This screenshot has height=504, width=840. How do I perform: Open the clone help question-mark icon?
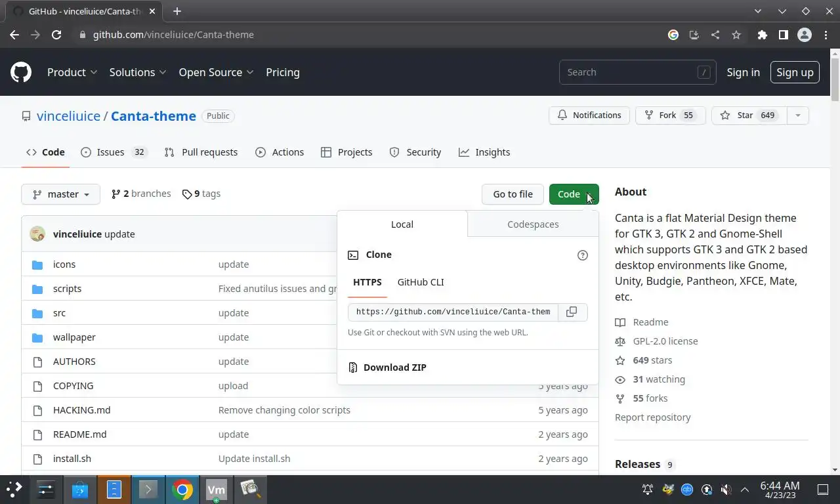(582, 255)
